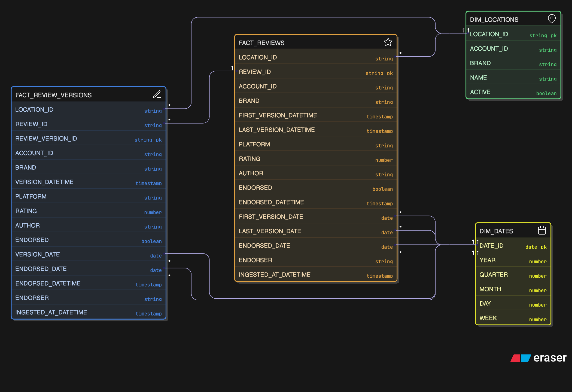Click the REVIEW_ID primary key row in FACT_REVIEWS
The image size is (572, 392).
(255, 72)
